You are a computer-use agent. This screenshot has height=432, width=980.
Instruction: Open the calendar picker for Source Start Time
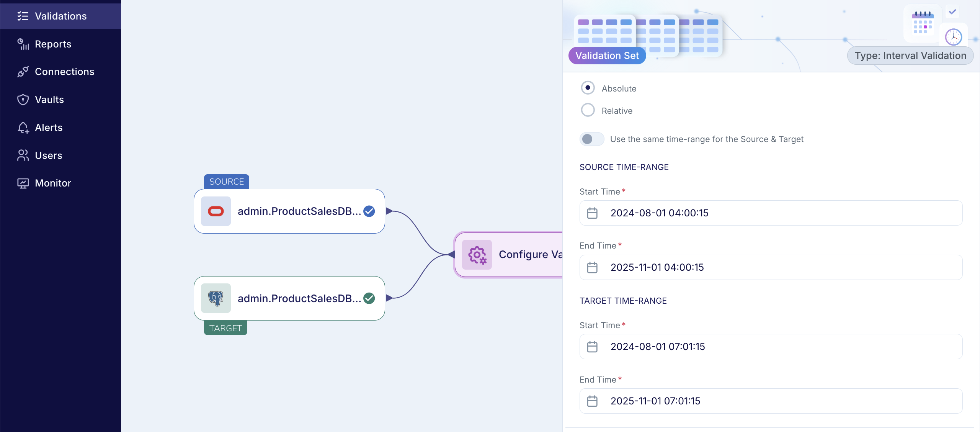[592, 213]
